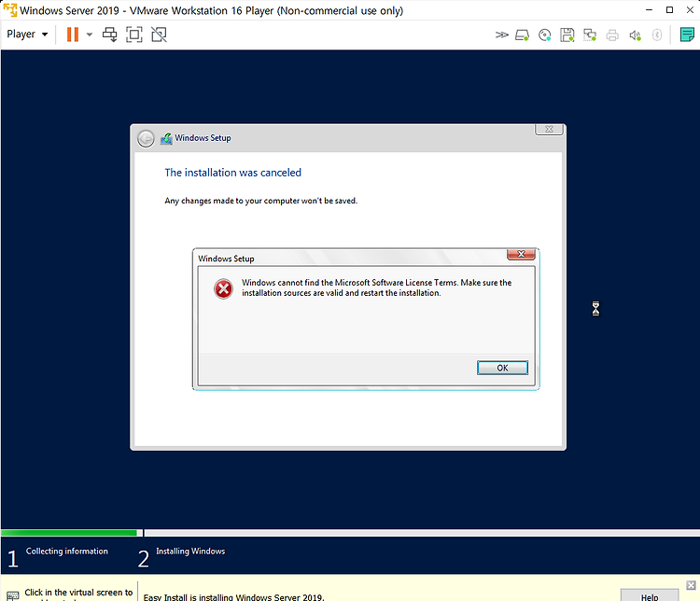Image resolution: width=700 pixels, height=601 pixels.
Task: Open the floppy drive device icon
Action: (567, 35)
